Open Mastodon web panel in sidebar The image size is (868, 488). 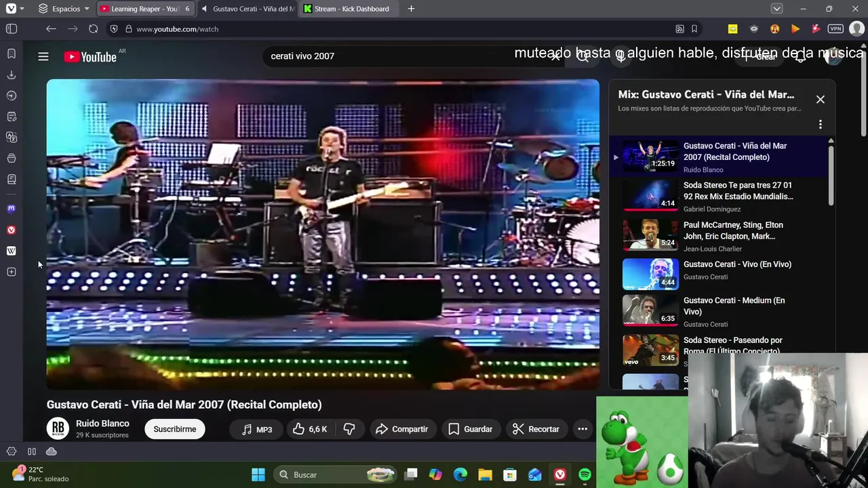tap(12, 209)
